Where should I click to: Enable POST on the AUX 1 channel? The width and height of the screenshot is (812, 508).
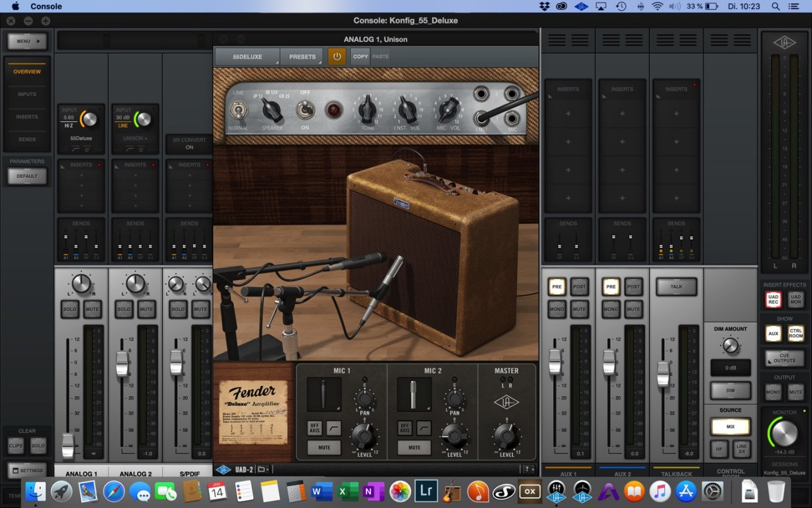579,286
